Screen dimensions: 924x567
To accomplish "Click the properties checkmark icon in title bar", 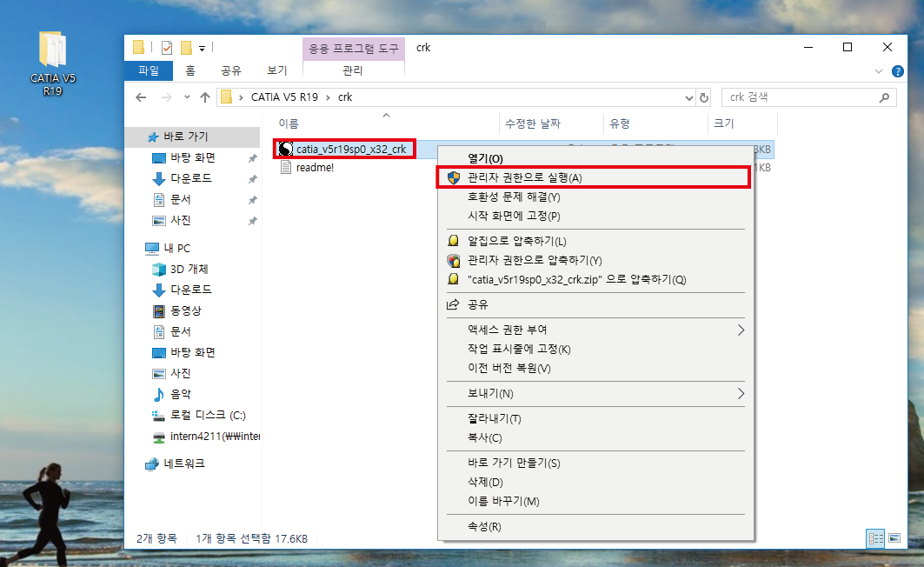I will point(167,48).
